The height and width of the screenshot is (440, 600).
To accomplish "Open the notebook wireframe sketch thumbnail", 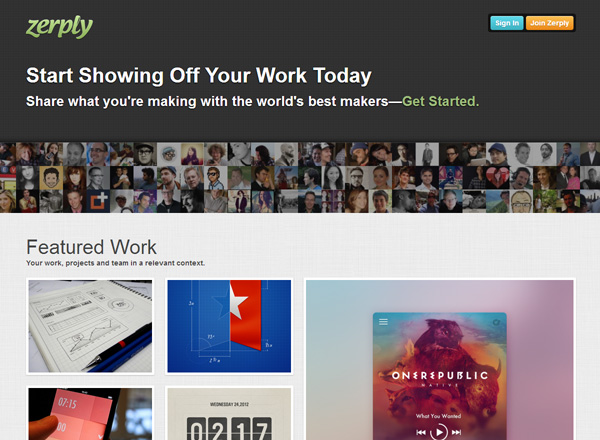I will pyautogui.click(x=90, y=326).
